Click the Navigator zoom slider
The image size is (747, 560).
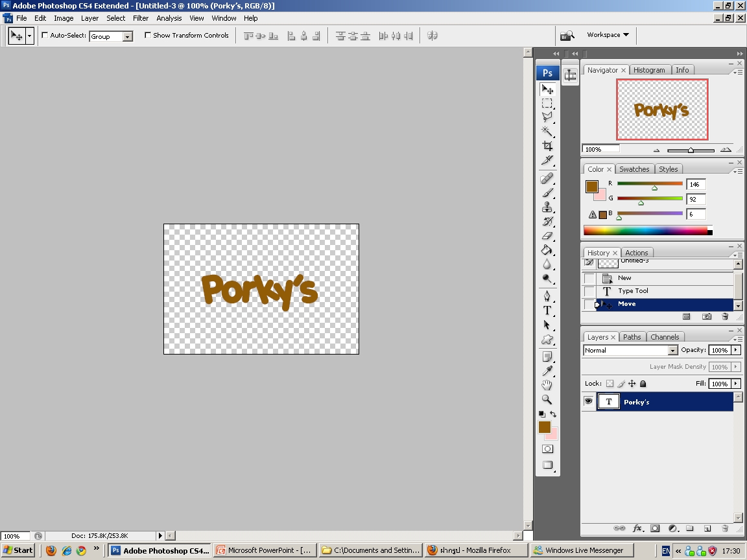[x=691, y=150]
